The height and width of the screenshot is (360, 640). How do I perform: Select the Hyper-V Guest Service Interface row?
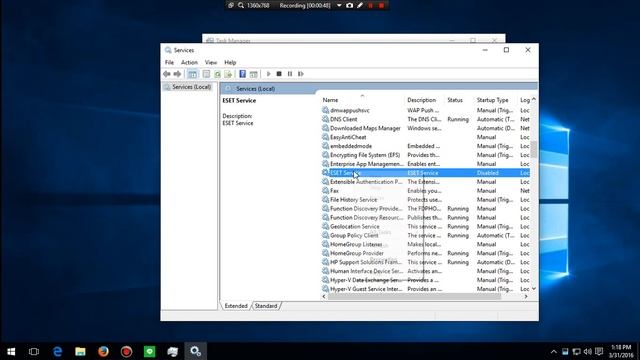pyautogui.click(x=425, y=289)
